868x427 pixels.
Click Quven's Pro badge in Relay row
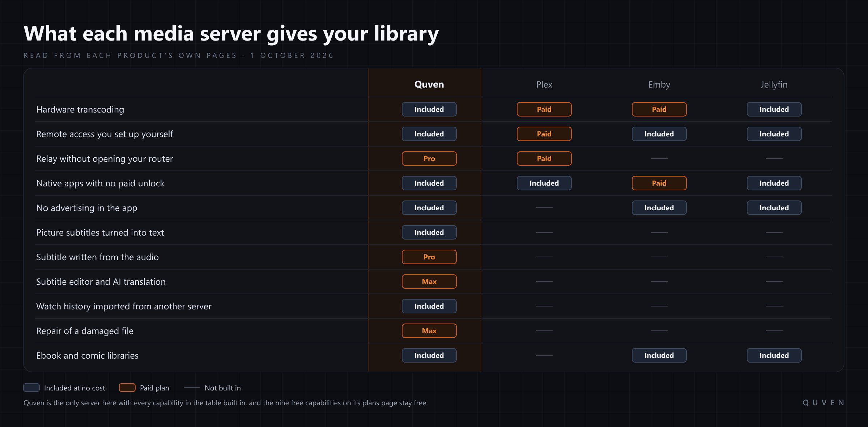[429, 158]
